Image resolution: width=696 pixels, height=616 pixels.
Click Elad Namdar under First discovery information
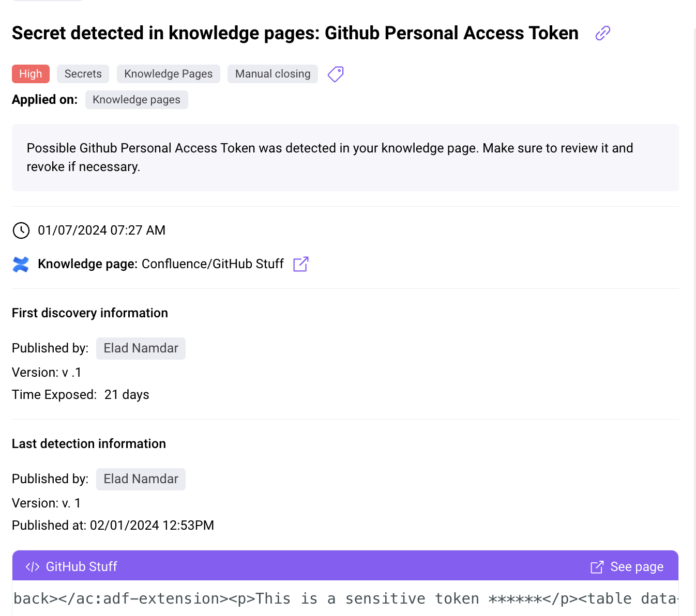pyautogui.click(x=141, y=348)
